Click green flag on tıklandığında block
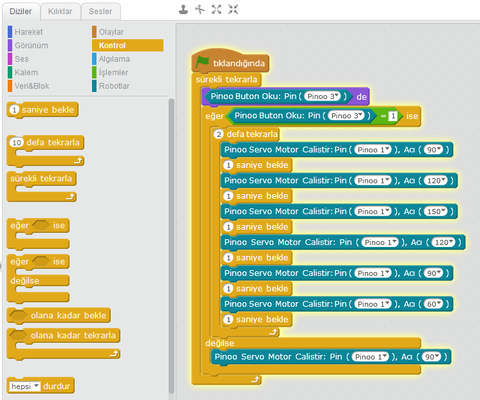 coord(202,62)
